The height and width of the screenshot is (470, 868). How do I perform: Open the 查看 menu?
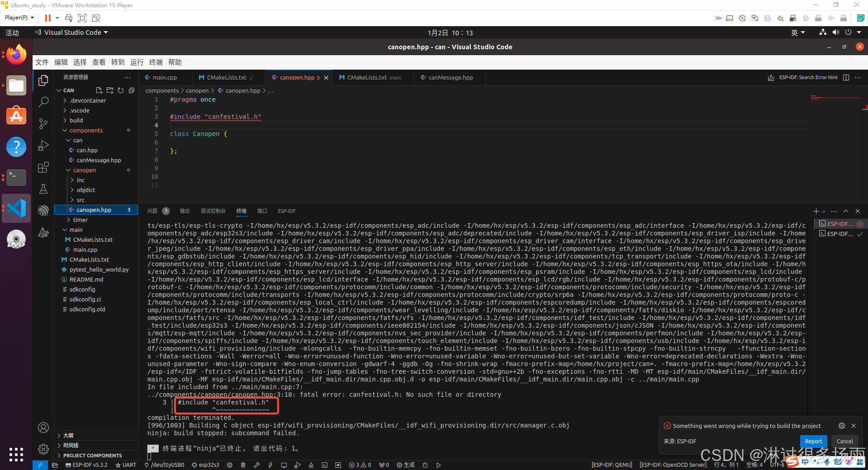[99, 62]
